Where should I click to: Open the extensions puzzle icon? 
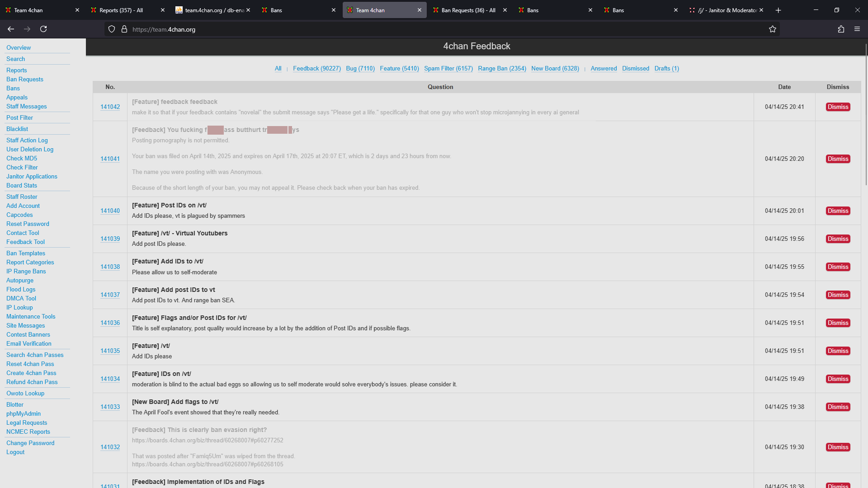pos(841,29)
